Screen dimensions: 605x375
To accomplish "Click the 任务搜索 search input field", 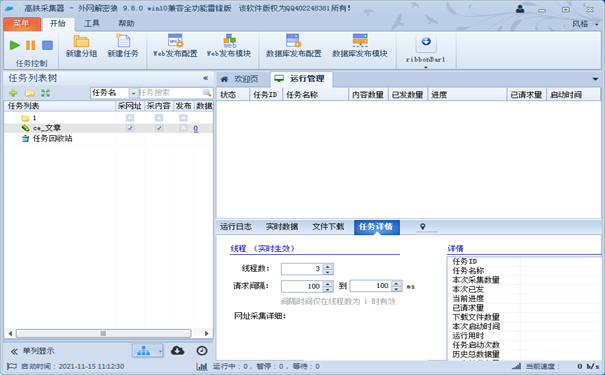I will (x=170, y=93).
